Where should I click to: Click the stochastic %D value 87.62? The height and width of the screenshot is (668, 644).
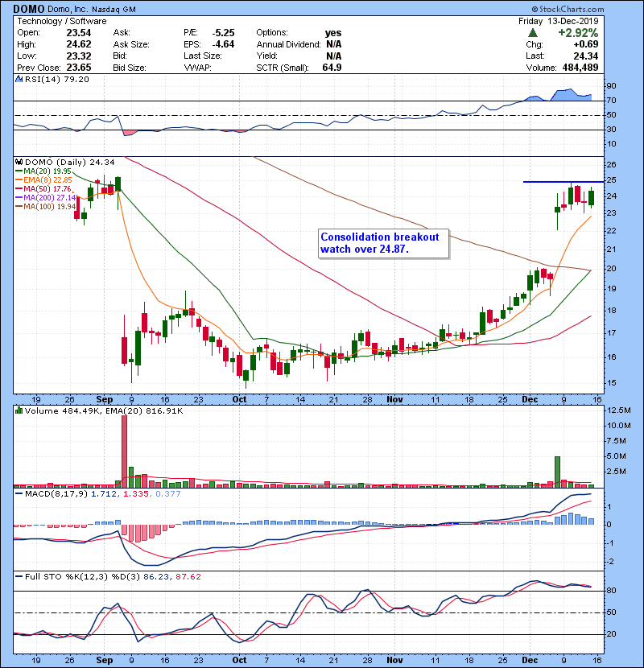188,577
